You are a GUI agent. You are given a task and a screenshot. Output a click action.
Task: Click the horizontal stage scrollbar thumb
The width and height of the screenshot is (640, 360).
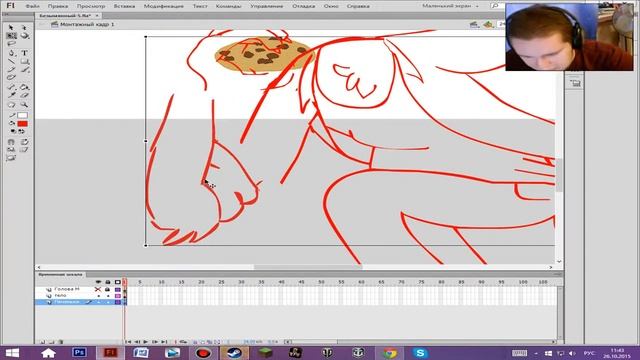(308, 267)
